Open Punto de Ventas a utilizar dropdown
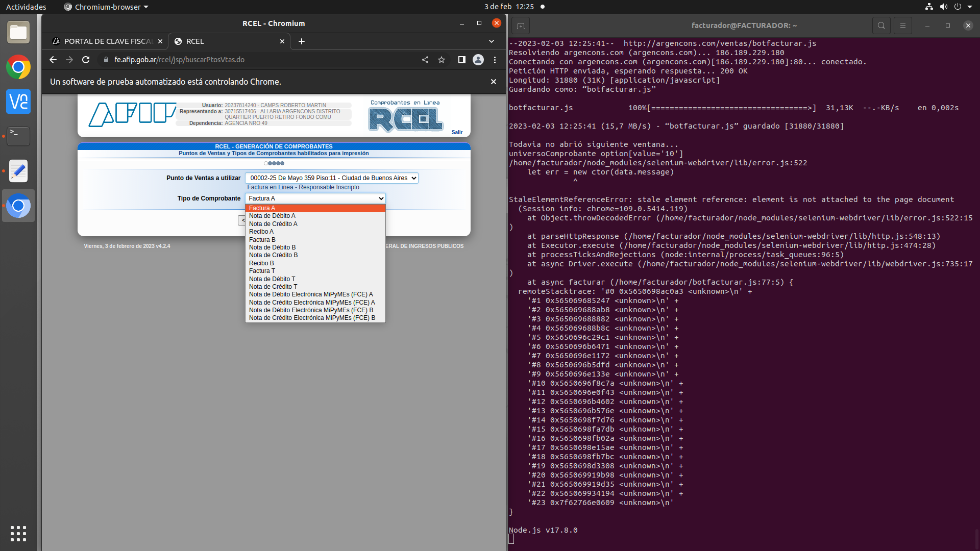This screenshot has width=980, height=551. tap(332, 178)
